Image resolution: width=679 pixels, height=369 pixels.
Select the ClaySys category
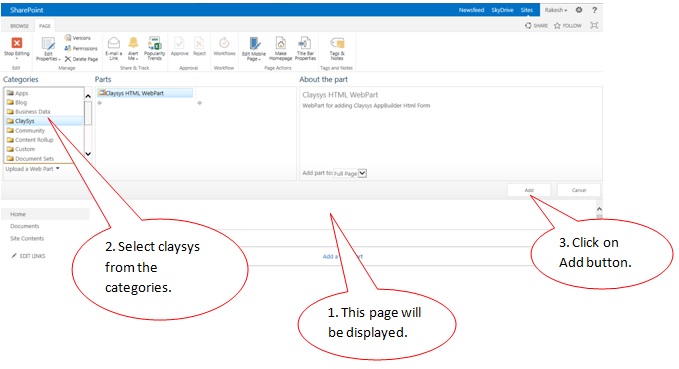(43, 121)
